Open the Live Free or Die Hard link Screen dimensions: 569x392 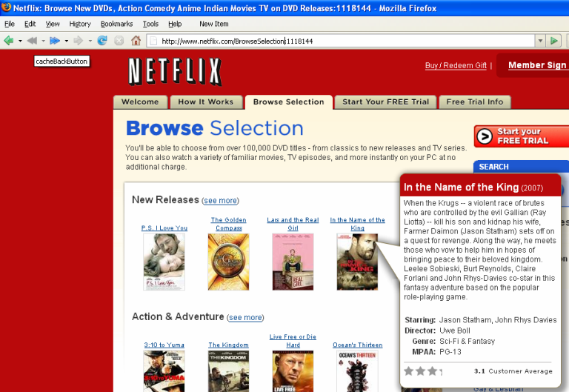tap(293, 341)
